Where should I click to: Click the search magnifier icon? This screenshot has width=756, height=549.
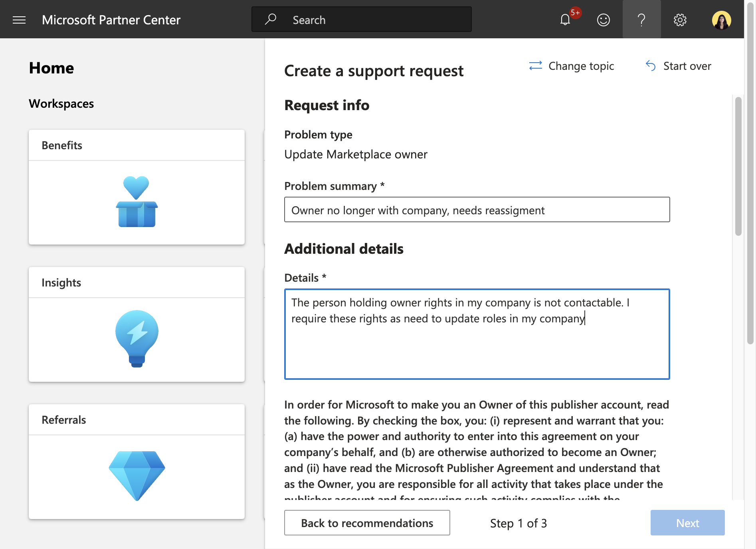(x=271, y=19)
